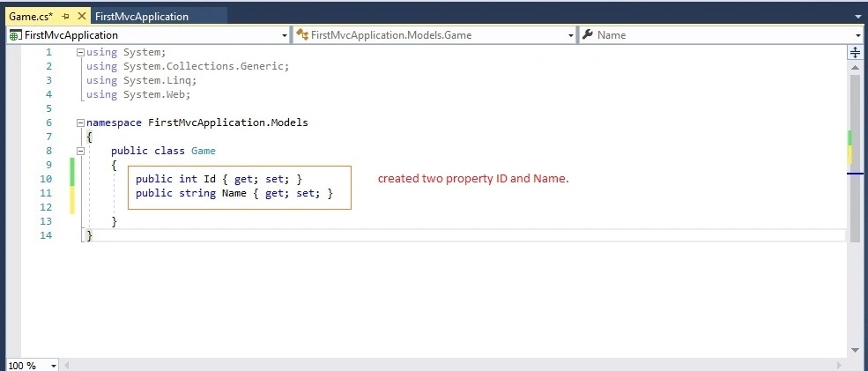The height and width of the screenshot is (371, 868).
Task: Click line number 14 in the margin
Action: coord(46,235)
